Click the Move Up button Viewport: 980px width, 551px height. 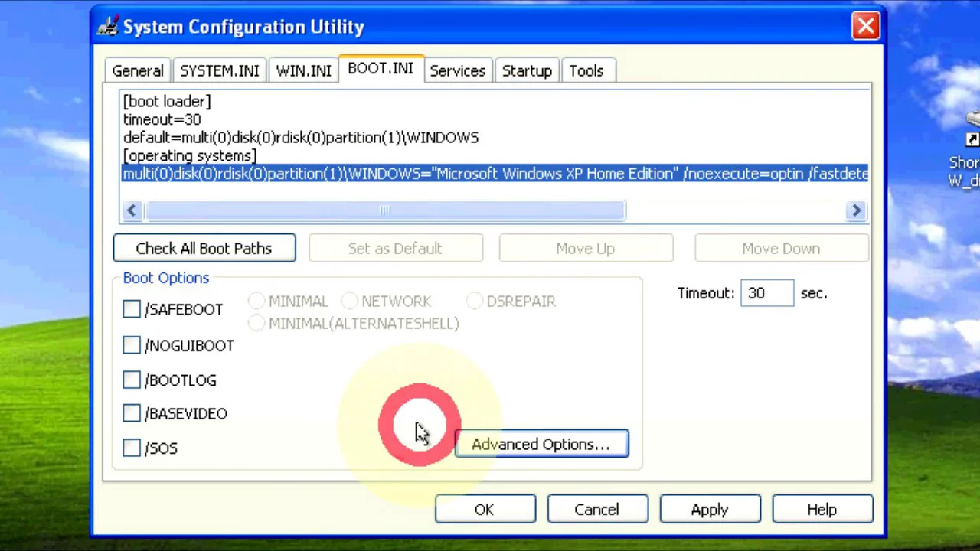[x=585, y=248]
